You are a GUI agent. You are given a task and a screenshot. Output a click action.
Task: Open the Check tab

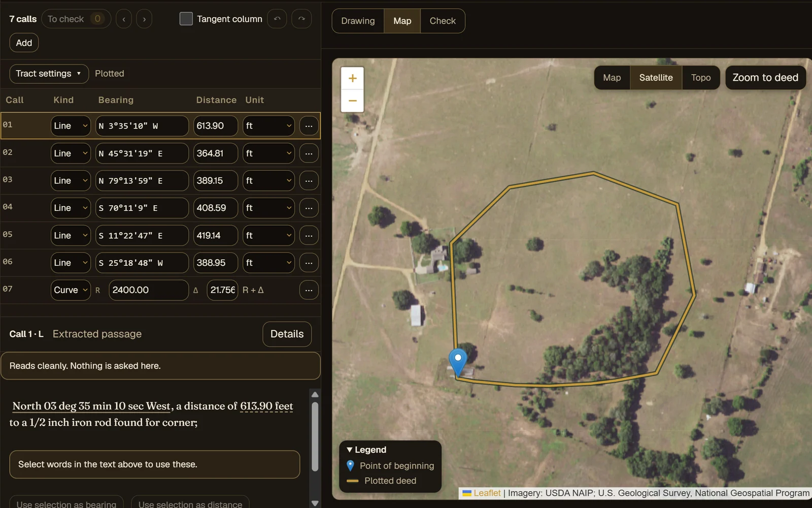tap(443, 21)
